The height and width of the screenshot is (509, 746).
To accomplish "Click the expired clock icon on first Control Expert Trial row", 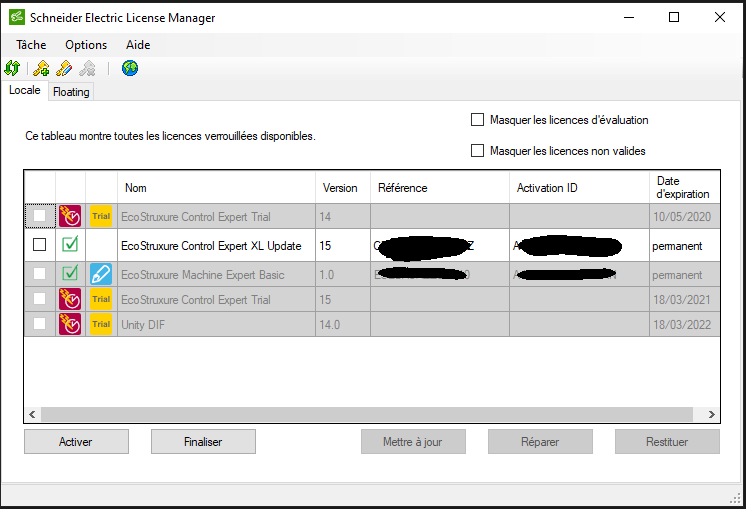I will click(70, 215).
